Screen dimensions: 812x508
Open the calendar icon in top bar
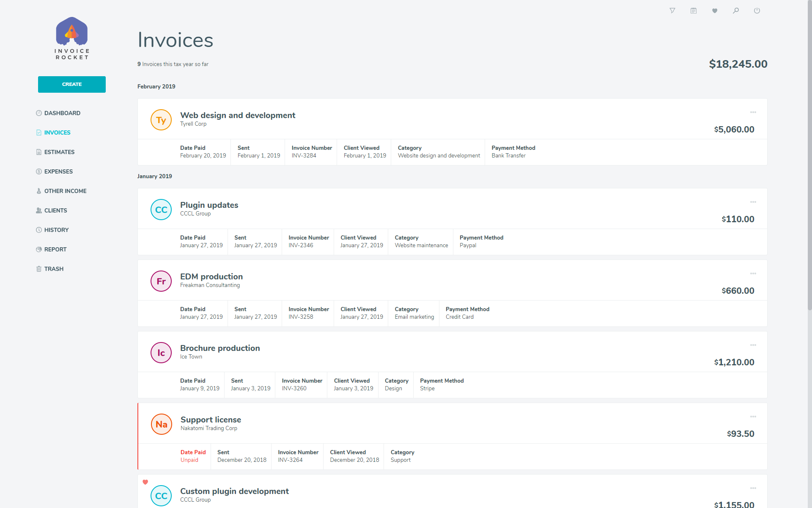point(693,11)
